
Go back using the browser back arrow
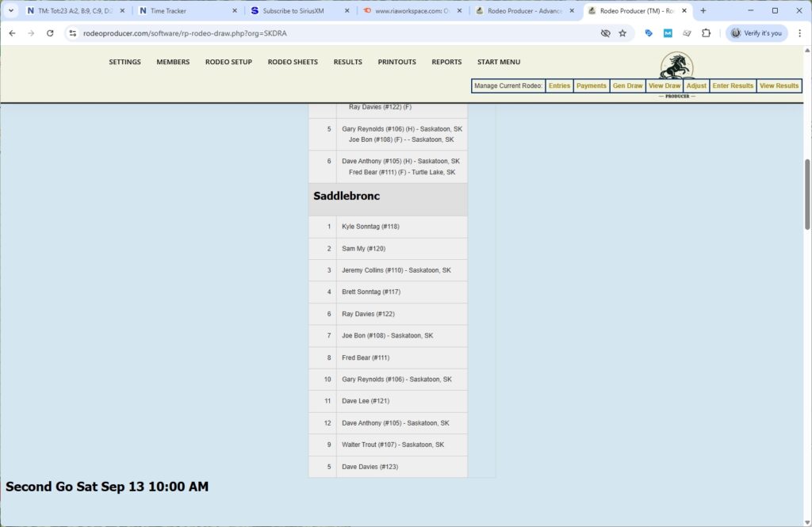pos(11,33)
